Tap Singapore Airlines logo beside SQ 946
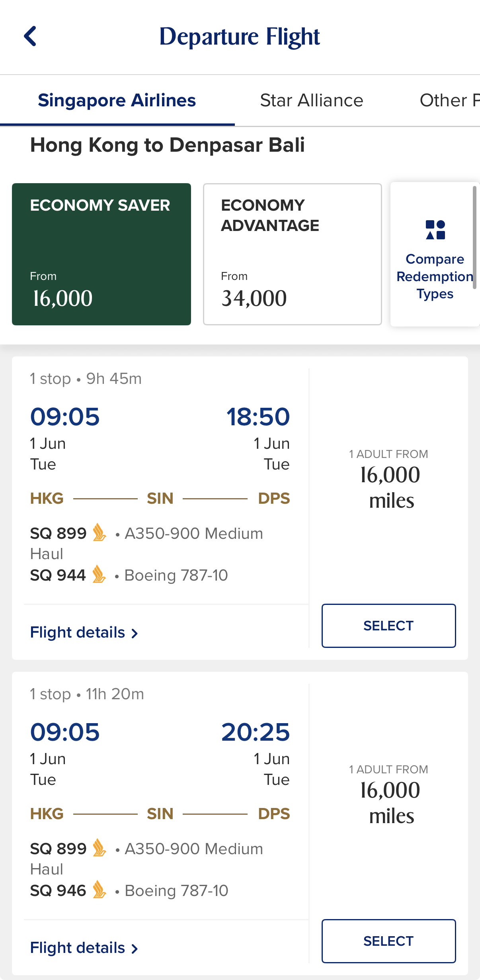 click(x=99, y=890)
